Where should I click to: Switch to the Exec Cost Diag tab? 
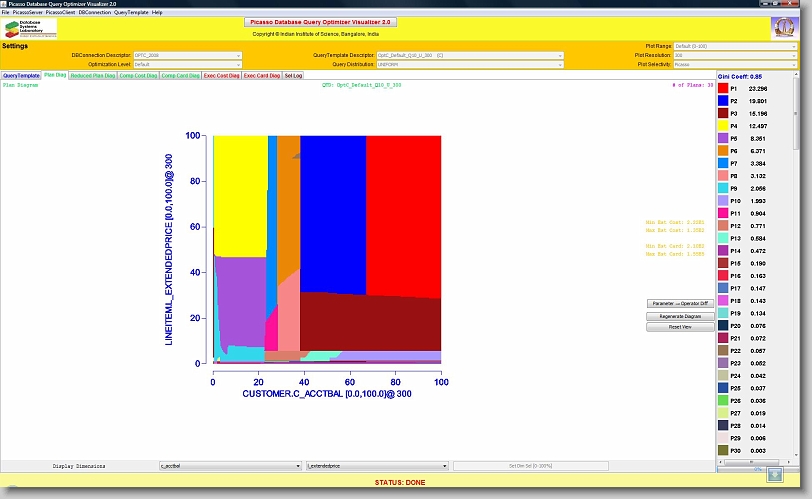click(221, 75)
